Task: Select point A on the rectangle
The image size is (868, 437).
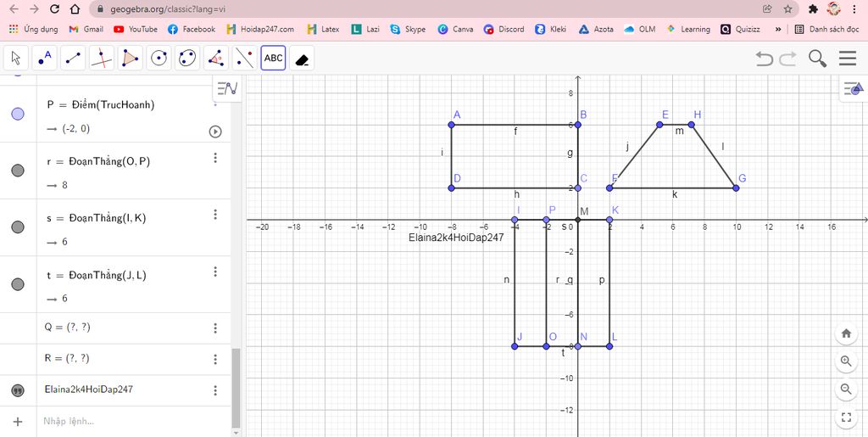Action: [451, 125]
